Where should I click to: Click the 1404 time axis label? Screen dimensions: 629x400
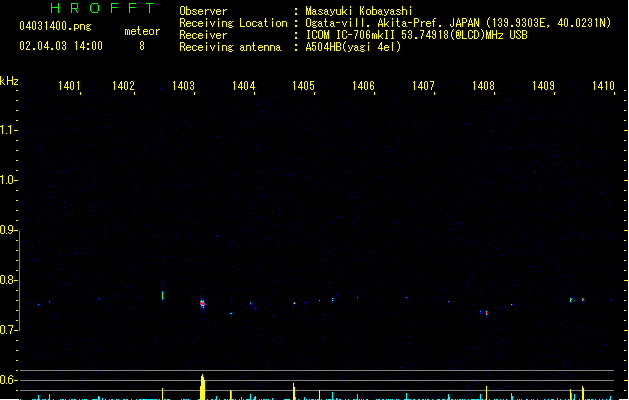pos(243,86)
